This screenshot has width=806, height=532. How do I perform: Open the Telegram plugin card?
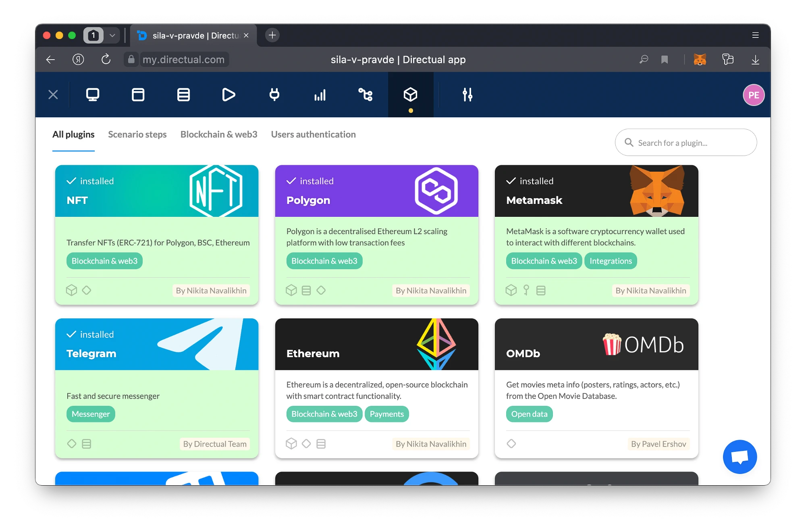tap(157, 388)
